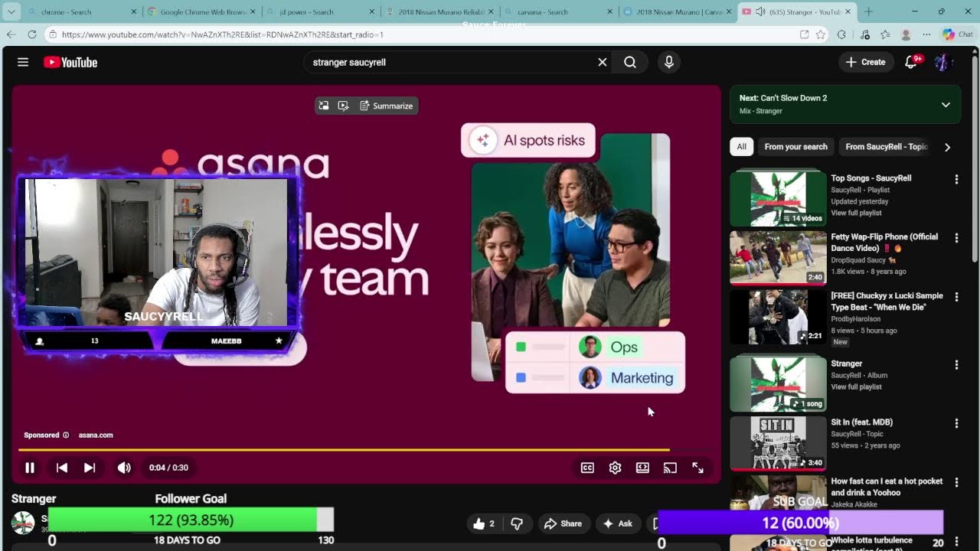The image size is (980, 551).
Task: Open the browser profile icon
Action: coord(906,34)
